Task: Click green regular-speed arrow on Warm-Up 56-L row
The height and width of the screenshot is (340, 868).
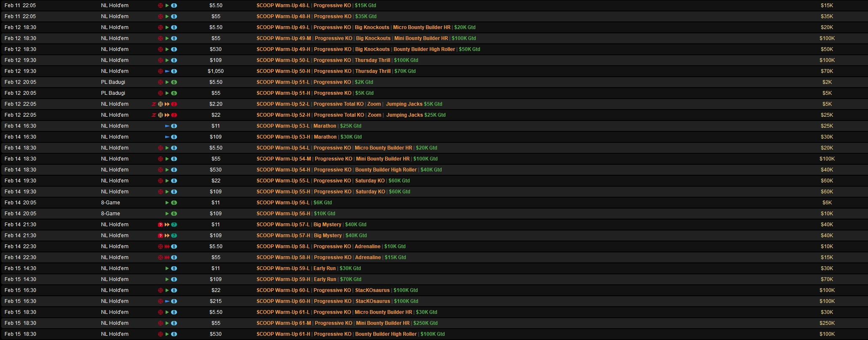Action: (x=167, y=203)
